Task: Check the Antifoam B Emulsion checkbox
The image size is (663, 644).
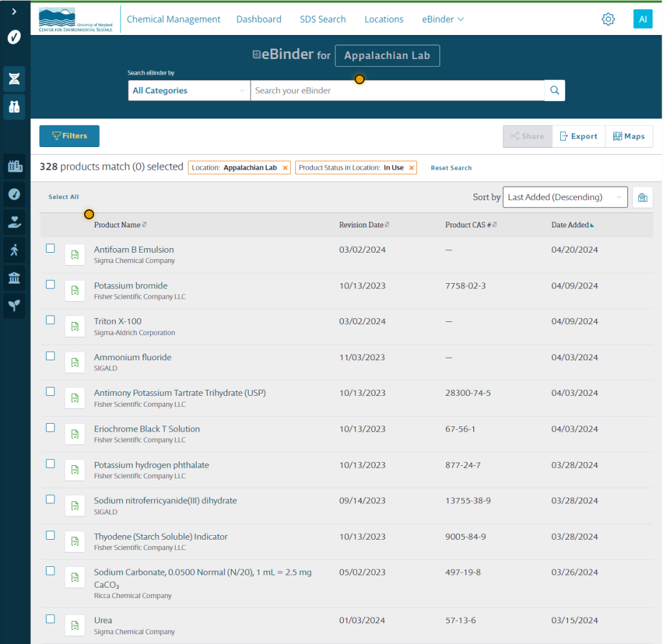Action: (51, 248)
